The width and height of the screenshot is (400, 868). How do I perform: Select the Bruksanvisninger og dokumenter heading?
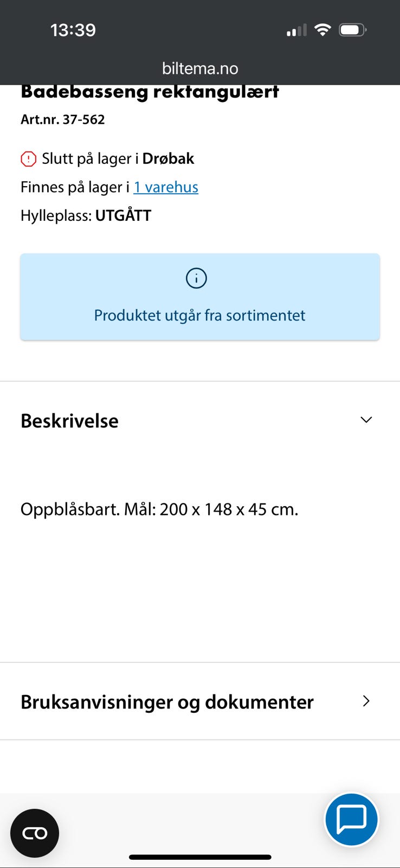pos(166,701)
